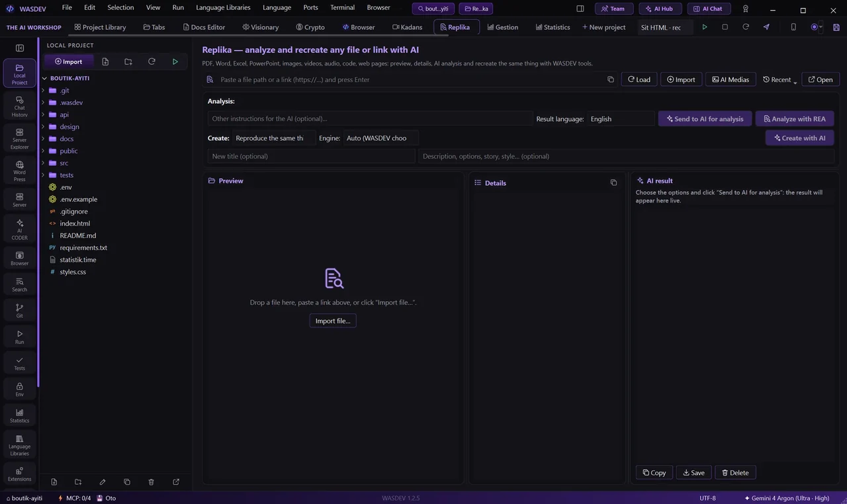Toggle the right panel layout icon
The image size is (847, 504).
point(580,9)
